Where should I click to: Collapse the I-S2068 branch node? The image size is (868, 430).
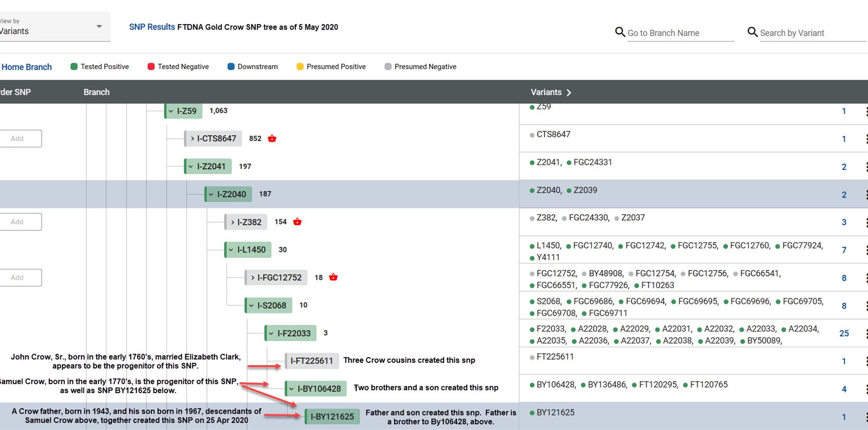click(x=251, y=305)
